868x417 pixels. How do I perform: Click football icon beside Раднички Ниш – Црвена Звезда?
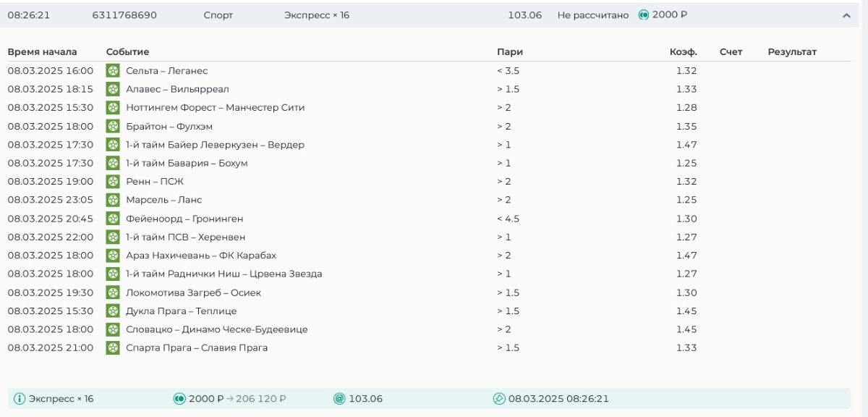point(113,274)
